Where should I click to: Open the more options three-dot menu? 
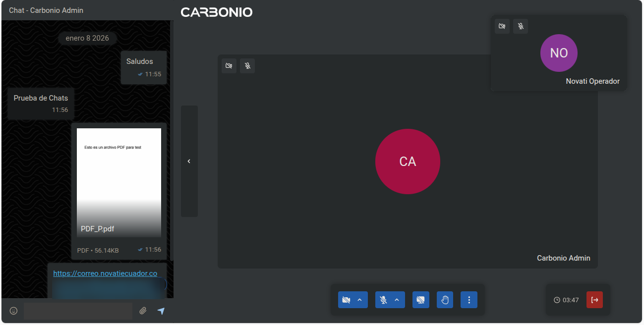tap(469, 300)
